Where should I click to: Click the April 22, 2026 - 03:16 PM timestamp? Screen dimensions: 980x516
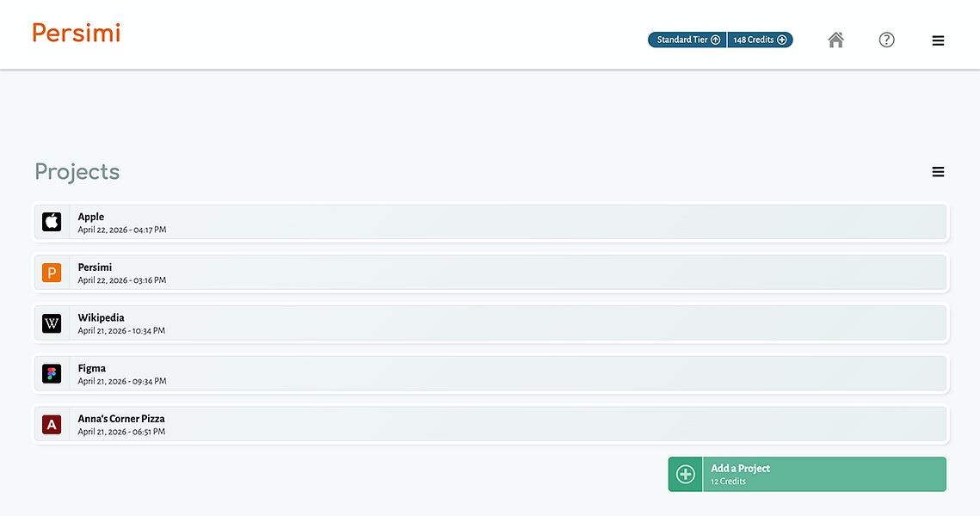(x=122, y=280)
